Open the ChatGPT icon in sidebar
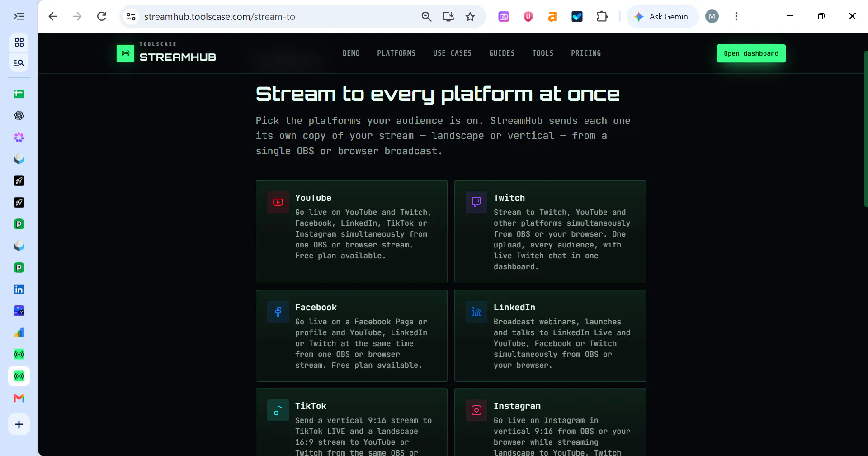The width and height of the screenshot is (868, 456). point(19,116)
